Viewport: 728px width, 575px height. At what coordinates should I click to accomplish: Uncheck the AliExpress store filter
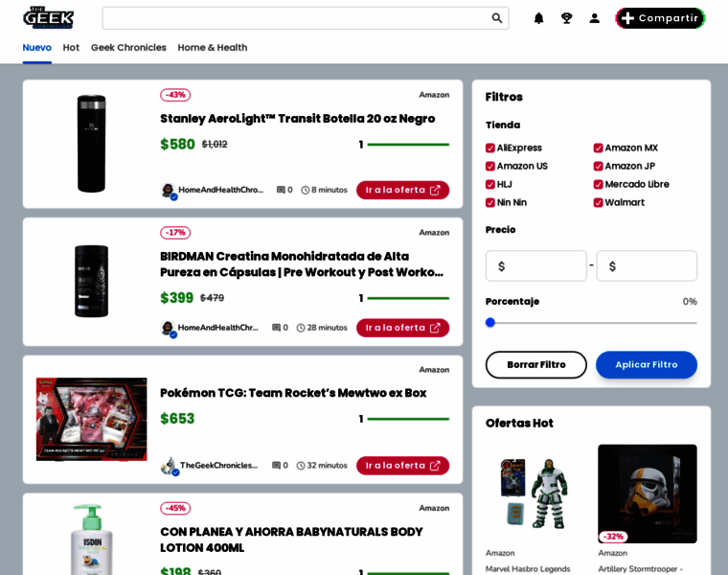pyautogui.click(x=490, y=148)
